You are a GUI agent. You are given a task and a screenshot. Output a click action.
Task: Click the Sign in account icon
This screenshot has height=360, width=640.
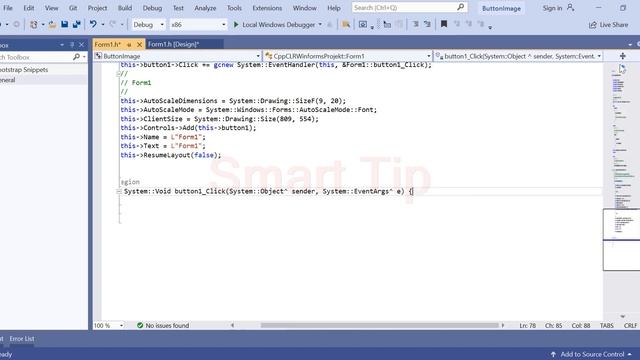click(570, 7)
